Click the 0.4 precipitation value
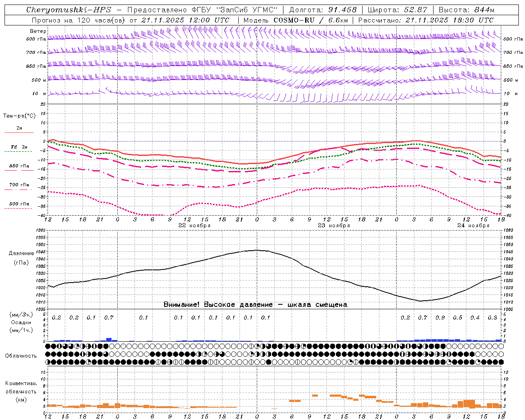525x420 pixels. click(x=475, y=318)
